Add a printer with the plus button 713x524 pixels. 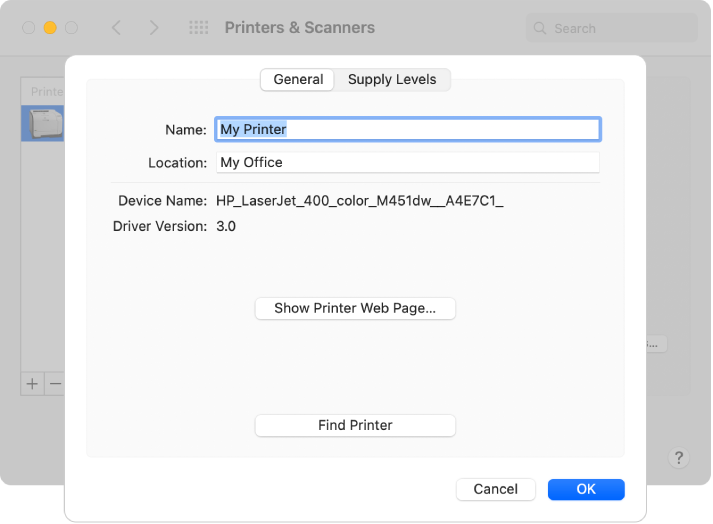pos(32,384)
